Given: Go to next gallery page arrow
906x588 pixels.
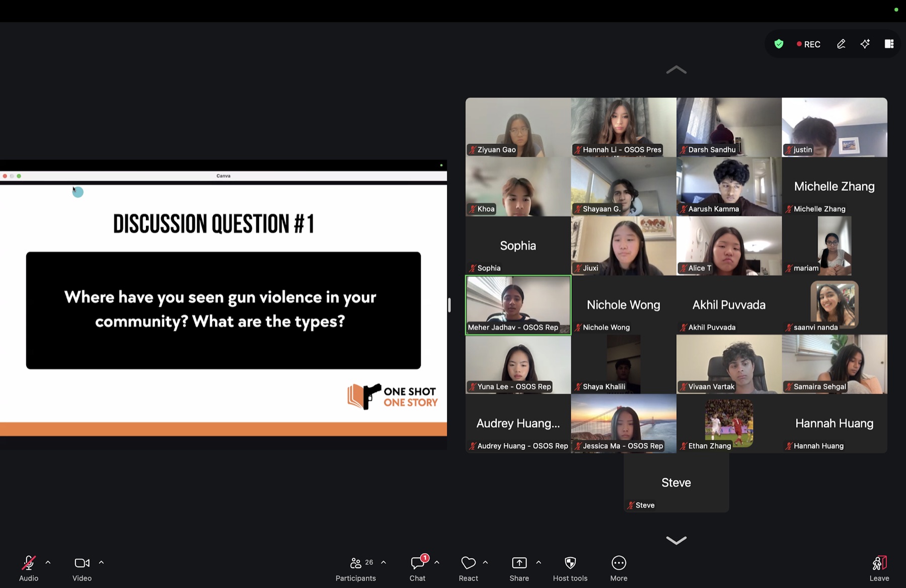Looking at the screenshot, I should [676, 540].
